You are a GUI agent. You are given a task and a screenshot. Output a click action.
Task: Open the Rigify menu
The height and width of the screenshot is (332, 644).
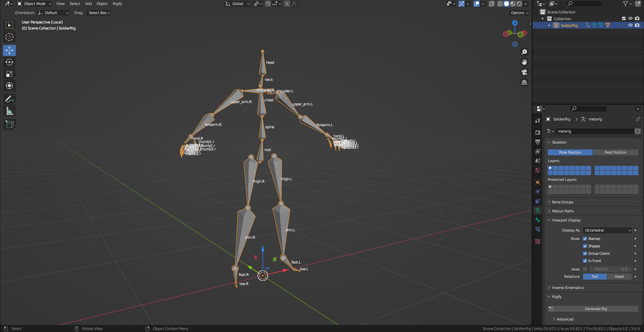point(117,4)
